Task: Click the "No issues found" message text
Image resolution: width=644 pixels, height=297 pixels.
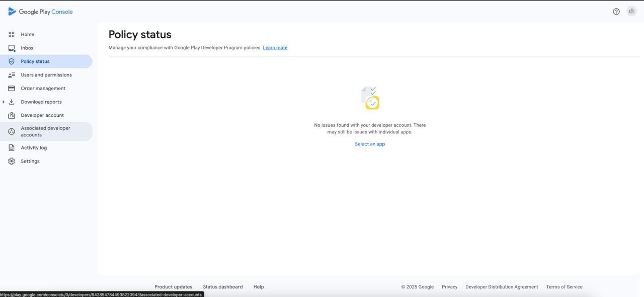Action: [370, 128]
